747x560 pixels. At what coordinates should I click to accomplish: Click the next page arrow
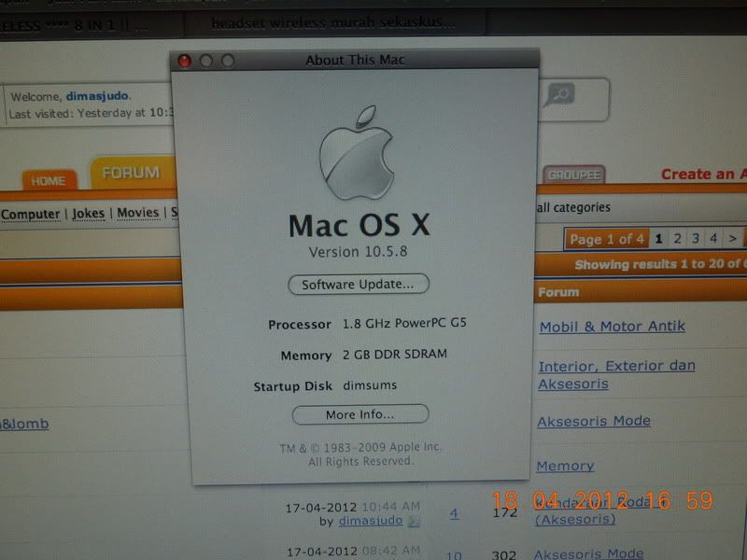click(733, 238)
